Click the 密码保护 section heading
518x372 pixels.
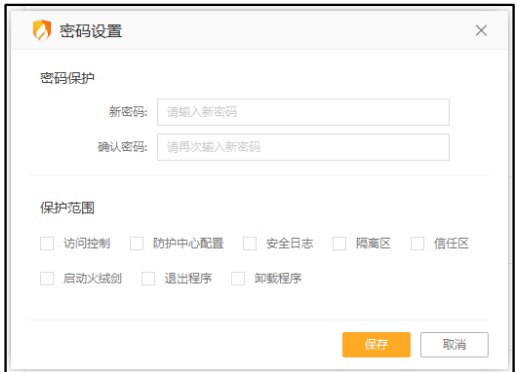point(67,78)
